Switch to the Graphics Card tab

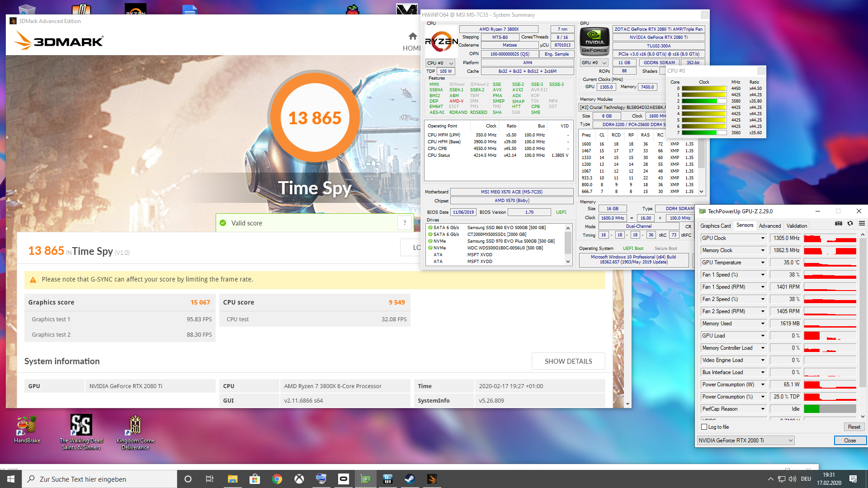point(715,226)
